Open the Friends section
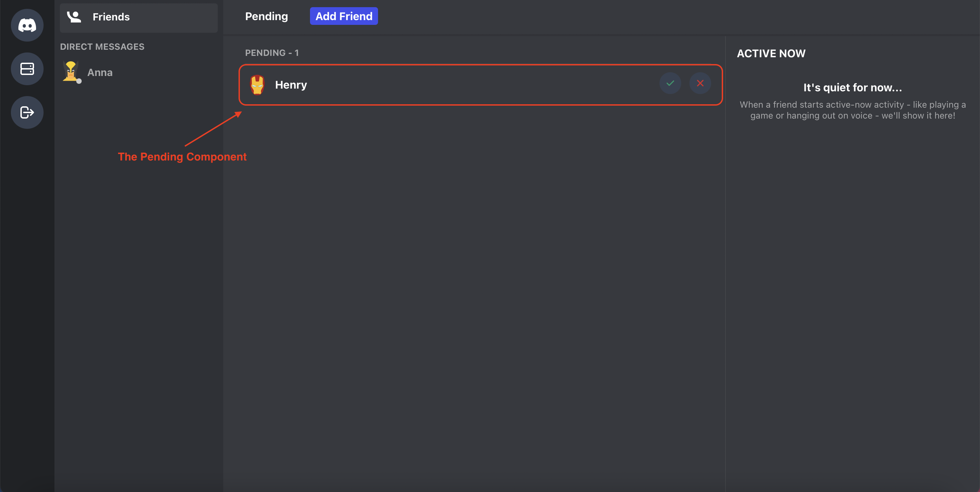This screenshot has width=980, height=492. pyautogui.click(x=138, y=17)
